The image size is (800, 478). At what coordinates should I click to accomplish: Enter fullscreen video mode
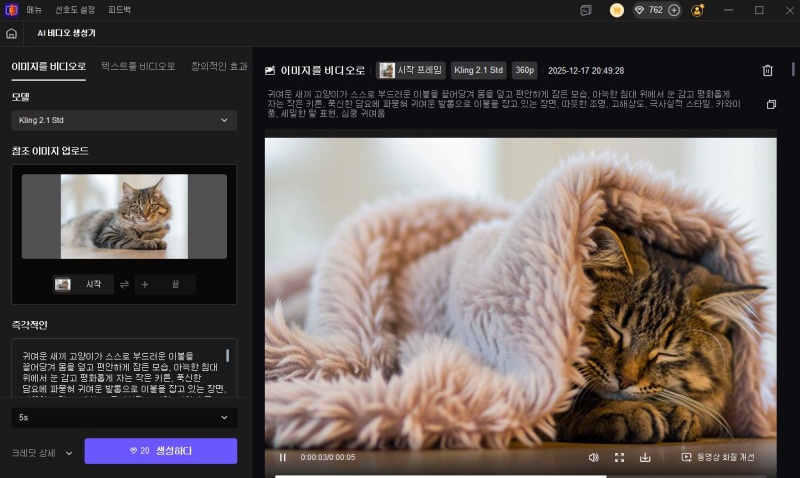tap(619, 457)
